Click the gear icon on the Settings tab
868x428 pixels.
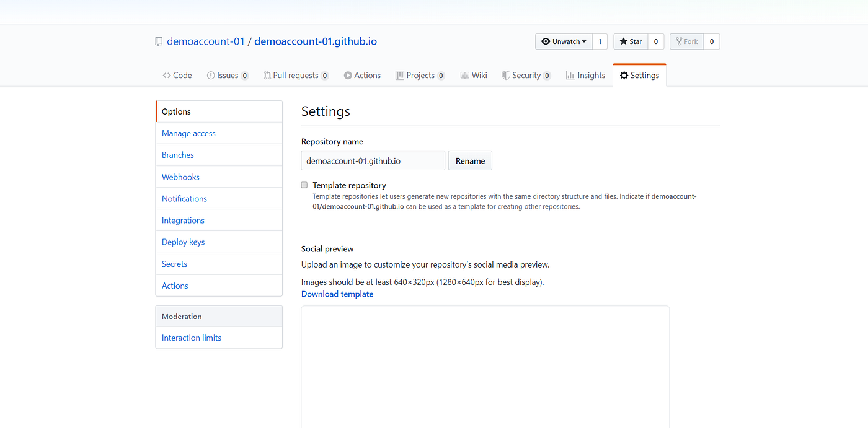(624, 74)
